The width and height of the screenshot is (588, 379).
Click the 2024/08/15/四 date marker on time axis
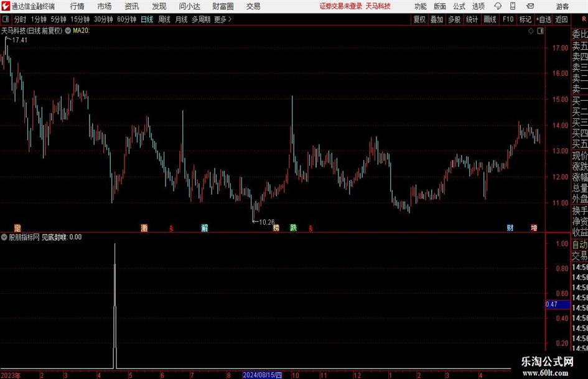262,375
